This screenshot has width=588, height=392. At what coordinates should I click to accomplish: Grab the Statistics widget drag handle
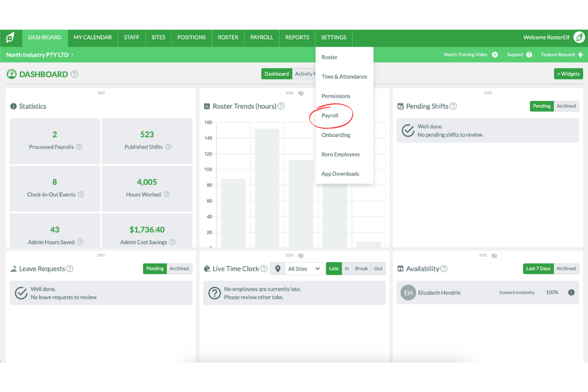(101, 93)
